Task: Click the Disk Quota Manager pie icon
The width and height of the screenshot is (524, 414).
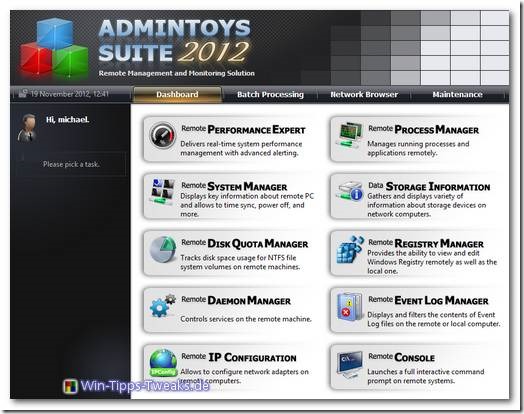Action: [x=163, y=249]
